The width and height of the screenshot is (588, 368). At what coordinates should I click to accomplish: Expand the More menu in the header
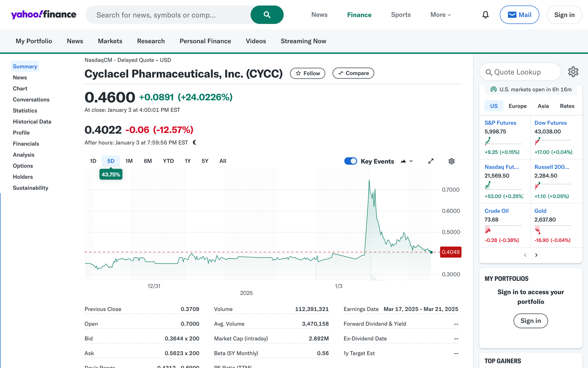tap(440, 15)
